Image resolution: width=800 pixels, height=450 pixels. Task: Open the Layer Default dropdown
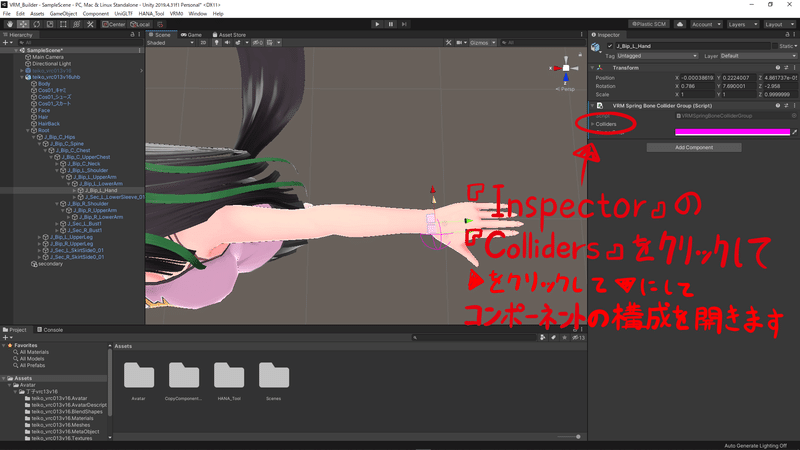(x=758, y=56)
